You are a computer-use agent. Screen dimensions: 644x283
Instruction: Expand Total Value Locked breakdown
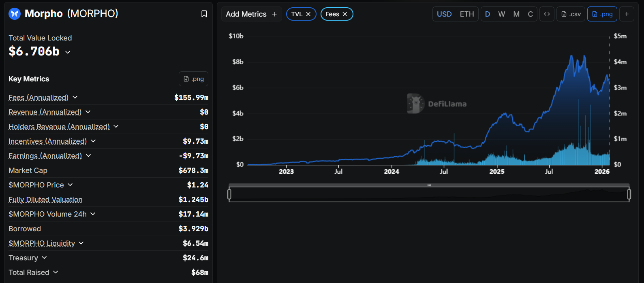tap(68, 52)
